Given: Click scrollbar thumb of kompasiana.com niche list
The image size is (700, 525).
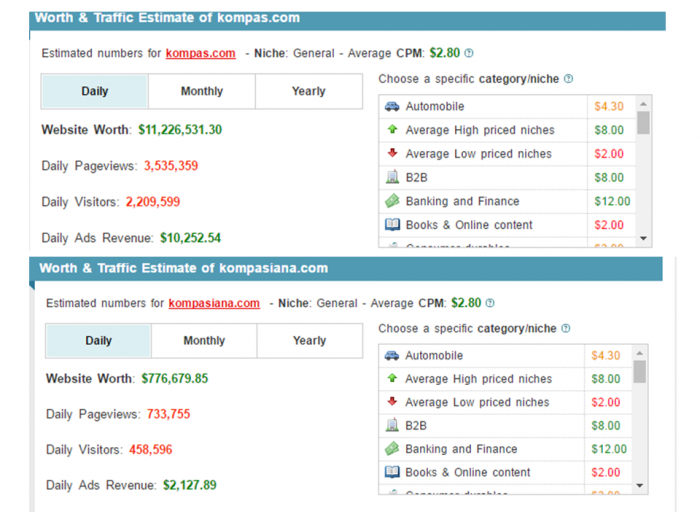Looking at the screenshot, I should (640, 371).
